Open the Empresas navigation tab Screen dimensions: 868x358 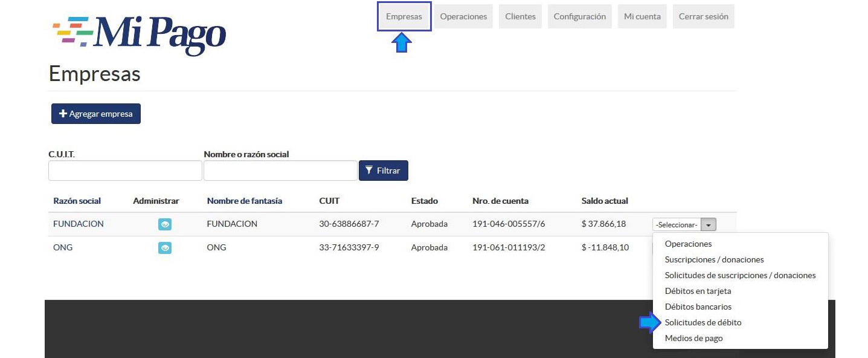point(404,16)
